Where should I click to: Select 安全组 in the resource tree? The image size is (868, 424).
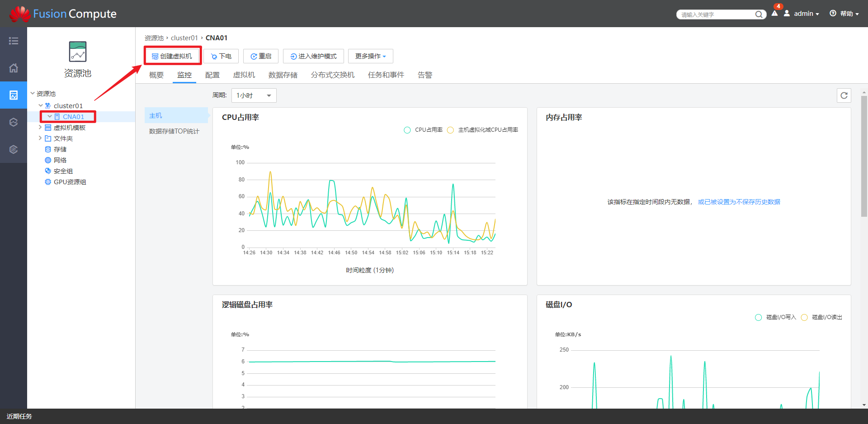63,171
